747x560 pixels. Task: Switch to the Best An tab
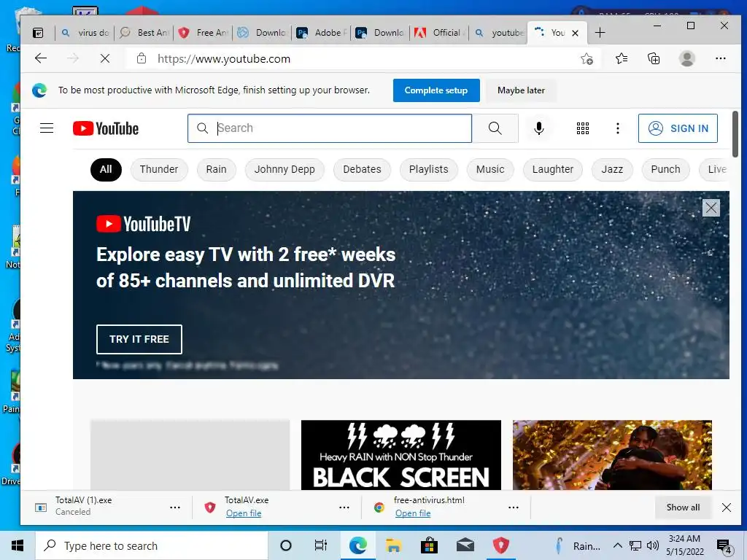[144, 33]
